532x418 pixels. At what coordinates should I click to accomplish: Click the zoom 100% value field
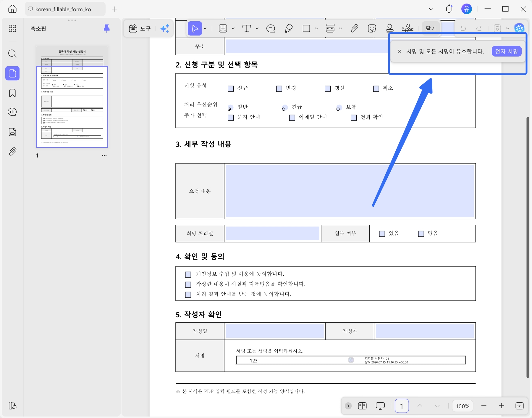tap(463, 406)
